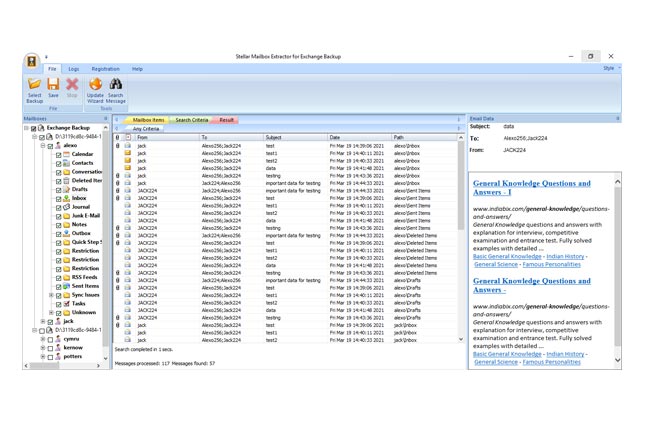Collapse the alexo mailbox node

pos(43,145)
